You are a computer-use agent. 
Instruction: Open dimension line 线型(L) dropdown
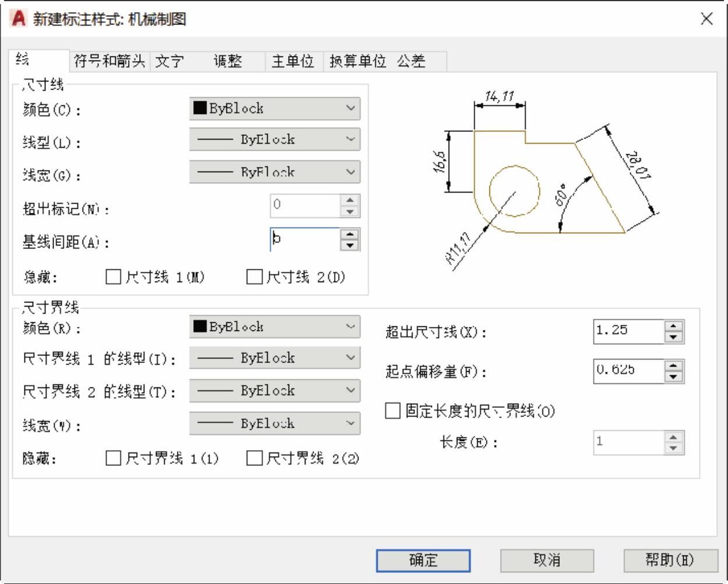[x=275, y=140]
